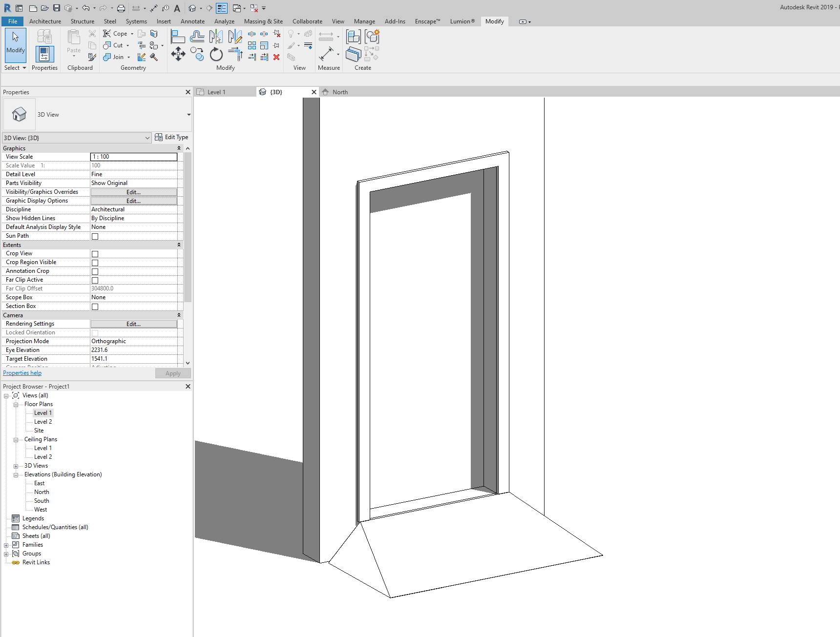Image resolution: width=840 pixels, height=637 pixels.
Task: Click the Rendering Settings Edit button
Action: coord(133,324)
